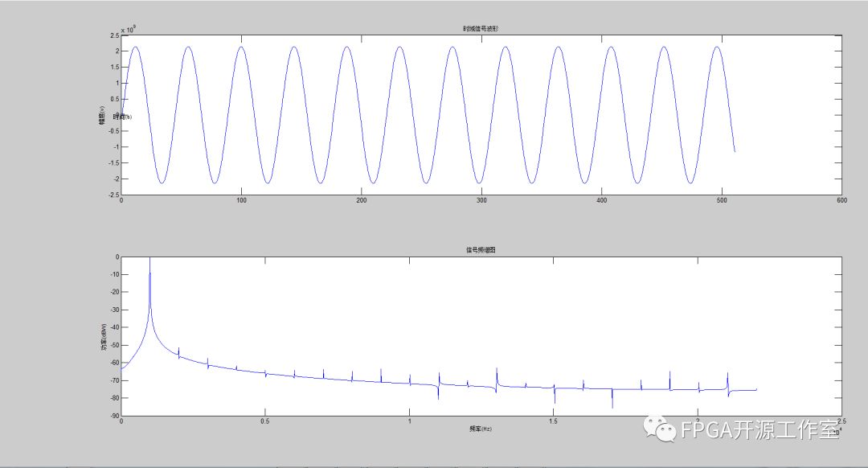Click the WeChat logo icon in the watermark

pyautogui.click(x=663, y=430)
